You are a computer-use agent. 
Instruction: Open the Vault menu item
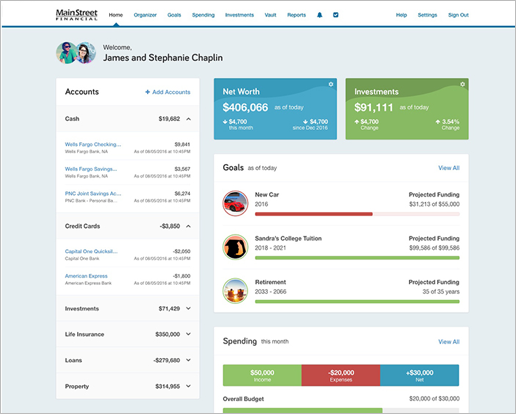pos(270,15)
